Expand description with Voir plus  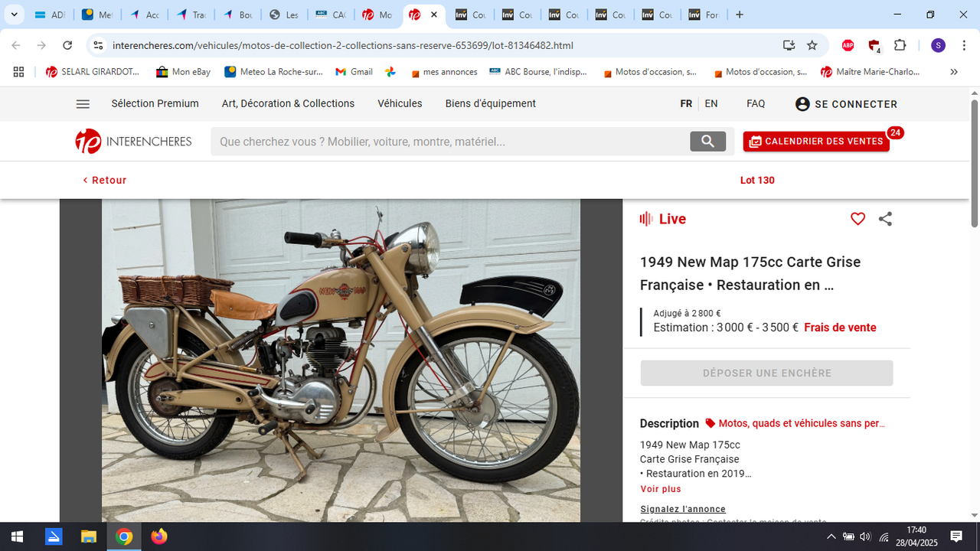660,489
